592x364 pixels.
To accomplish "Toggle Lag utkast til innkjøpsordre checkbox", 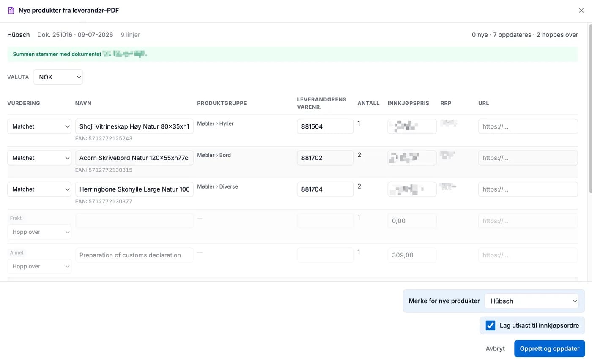I will (491, 326).
